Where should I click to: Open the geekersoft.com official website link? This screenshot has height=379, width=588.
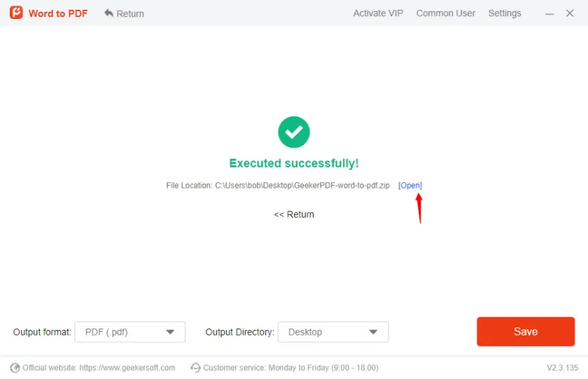[127, 368]
